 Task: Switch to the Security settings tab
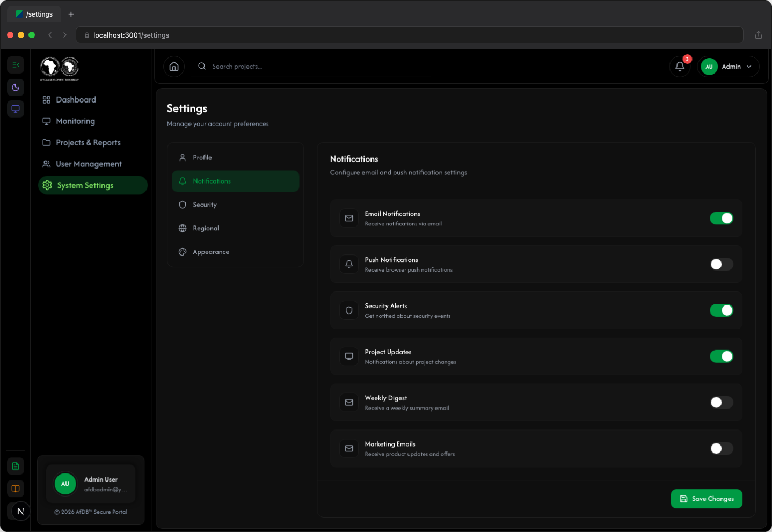click(235, 205)
